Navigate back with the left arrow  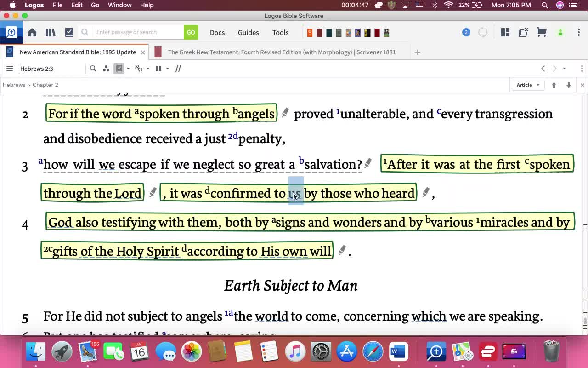point(543,69)
